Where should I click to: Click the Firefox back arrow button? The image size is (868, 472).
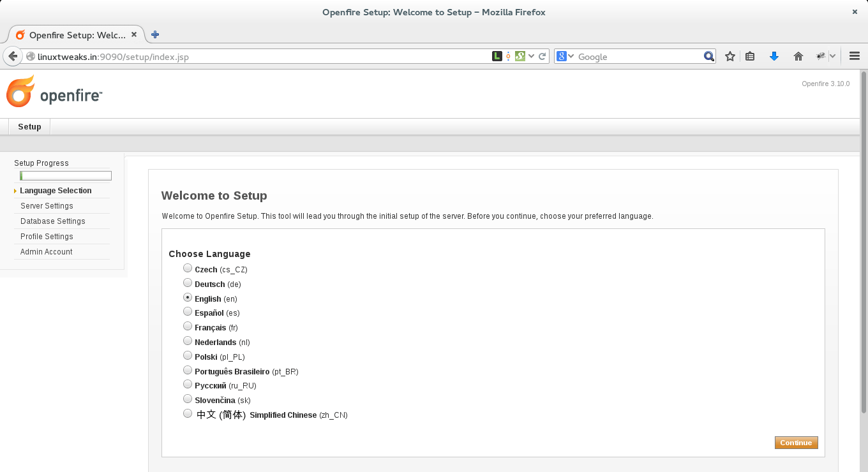[13, 56]
